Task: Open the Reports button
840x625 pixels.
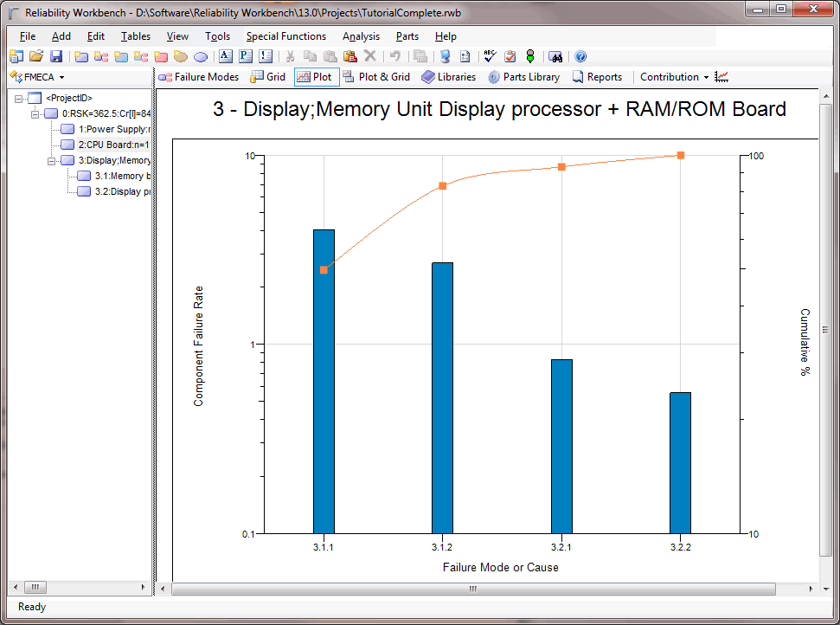Action: [597, 77]
